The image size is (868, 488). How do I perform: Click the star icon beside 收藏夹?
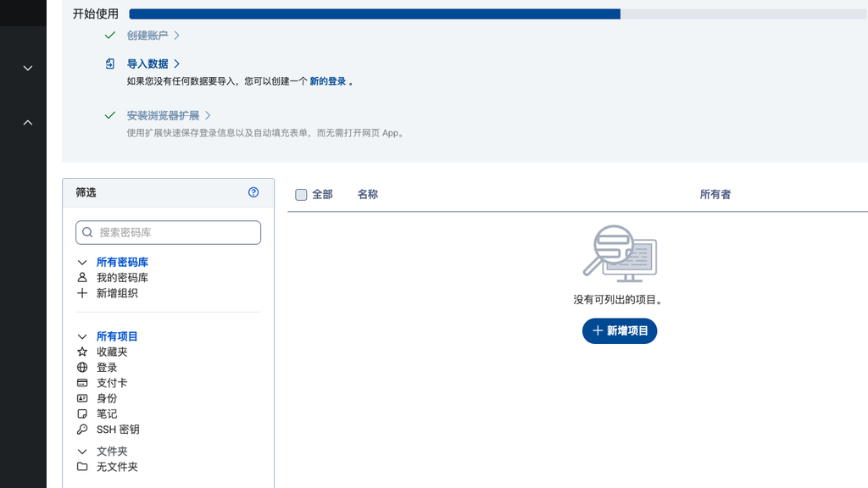pos(82,352)
